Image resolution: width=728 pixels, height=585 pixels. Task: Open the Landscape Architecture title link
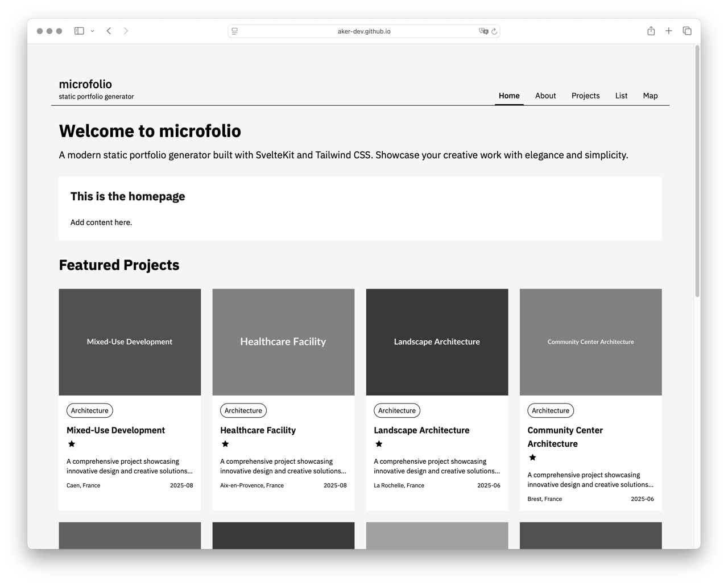(421, 430)
